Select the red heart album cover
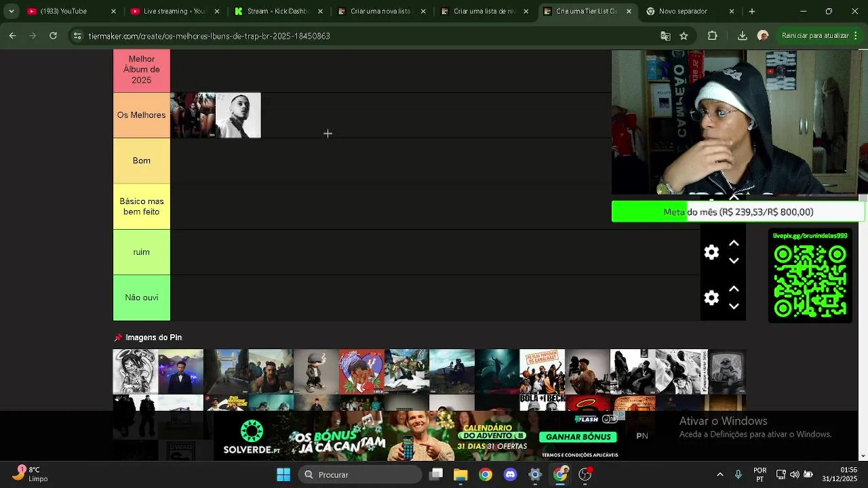 click(x=361, y=371)
